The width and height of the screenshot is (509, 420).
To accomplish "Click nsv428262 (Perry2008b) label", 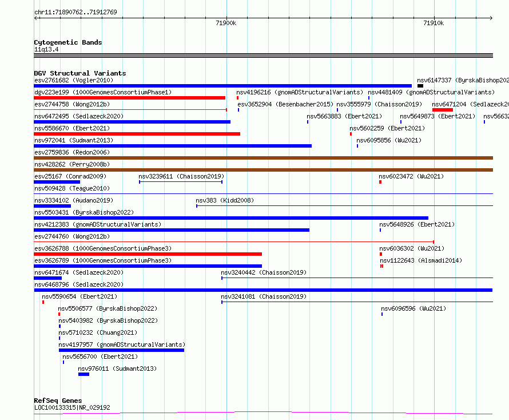I will [72, 164].
